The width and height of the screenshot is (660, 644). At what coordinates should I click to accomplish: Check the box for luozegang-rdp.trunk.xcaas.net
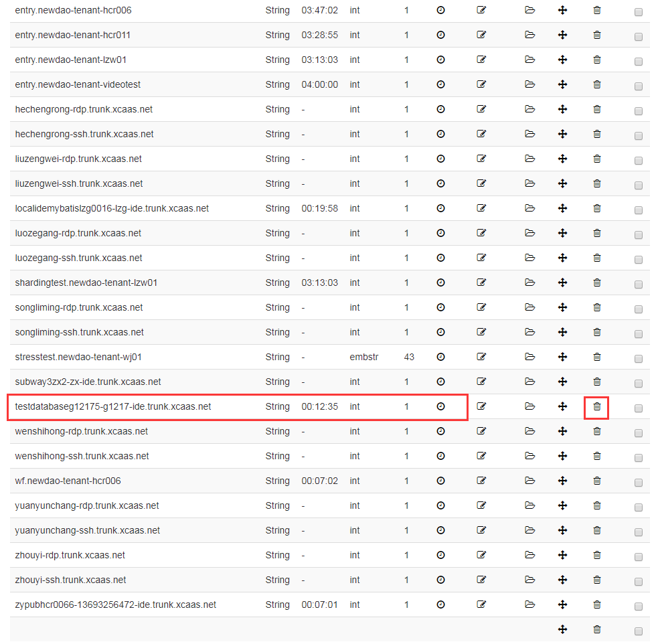[638, 235]
